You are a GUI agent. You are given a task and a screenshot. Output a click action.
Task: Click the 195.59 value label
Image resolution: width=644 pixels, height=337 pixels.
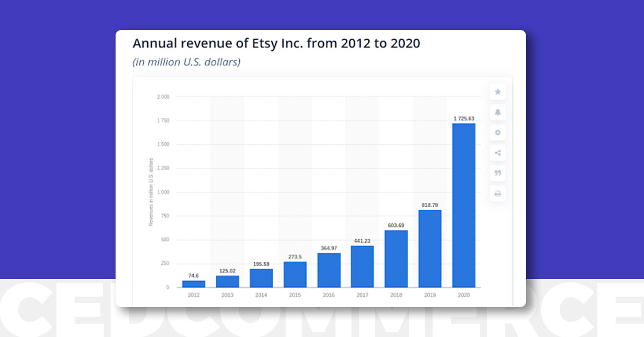tap(261, 264)
